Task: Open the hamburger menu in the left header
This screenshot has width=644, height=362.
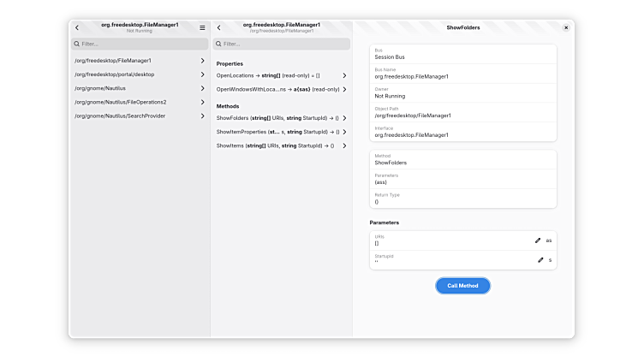Action: pyautogui.click(x=202, y=27)
